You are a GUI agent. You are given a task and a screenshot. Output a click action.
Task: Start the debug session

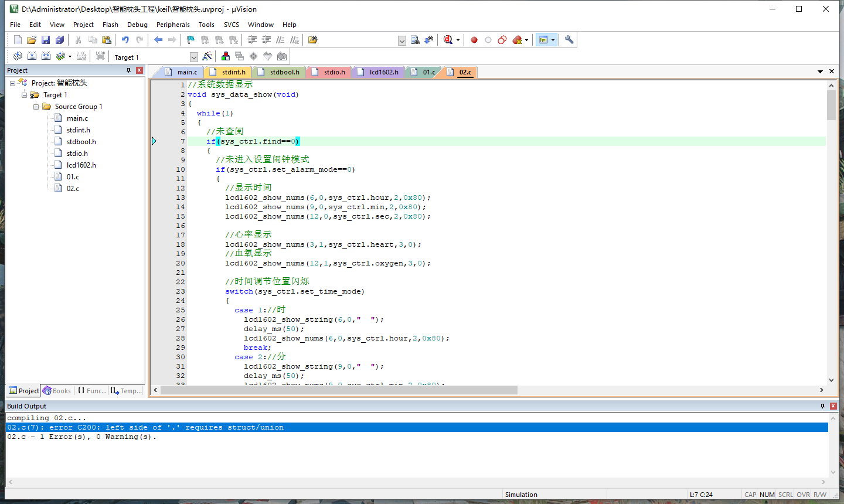pos(448,40)
